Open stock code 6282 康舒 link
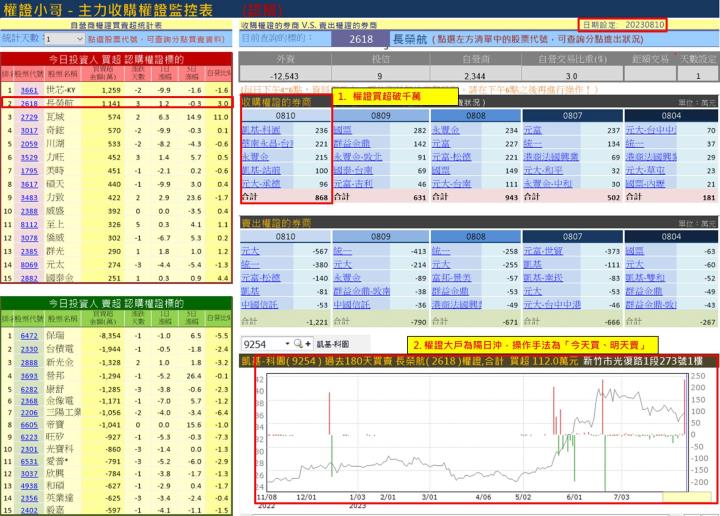Image resolution: width=720 pixels, height=516 pixels. click(29, 389)
